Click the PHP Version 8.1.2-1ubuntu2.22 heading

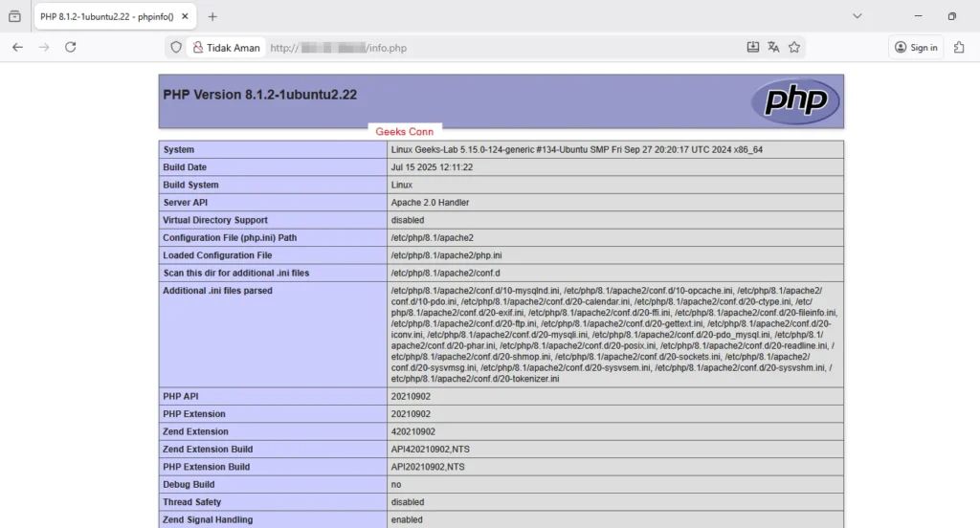coord(260,95)
